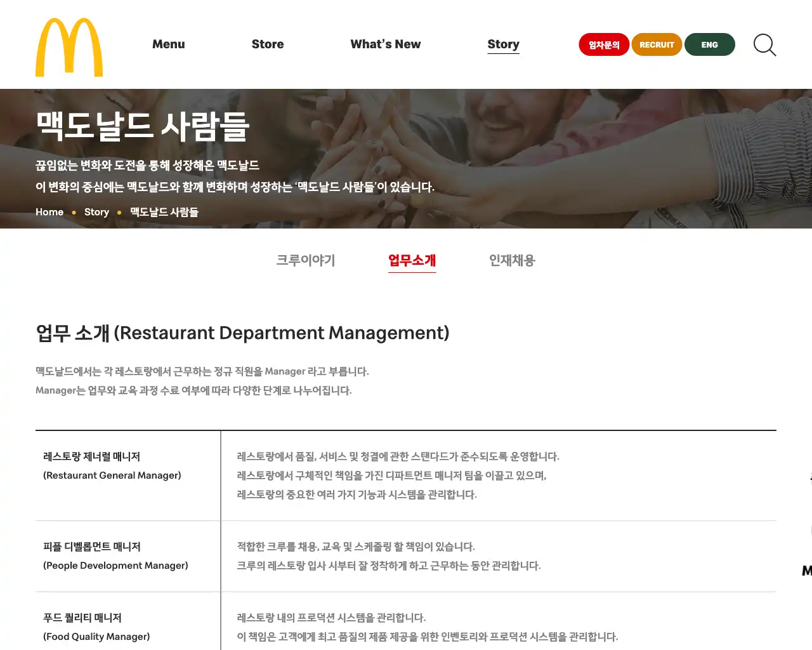Click the 레스토랑 제너럴 매니저 row title

click(x=92, y=456)
